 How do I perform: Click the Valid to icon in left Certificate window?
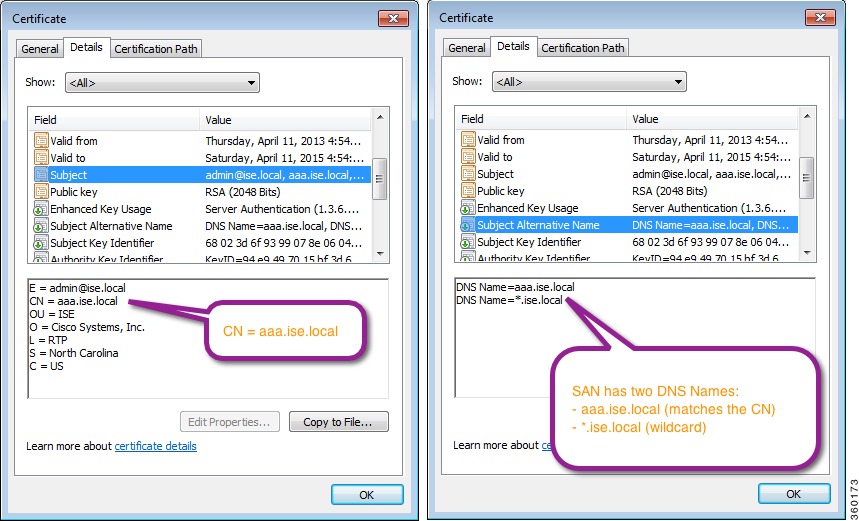pyautogui.click(x=41, y=158)
